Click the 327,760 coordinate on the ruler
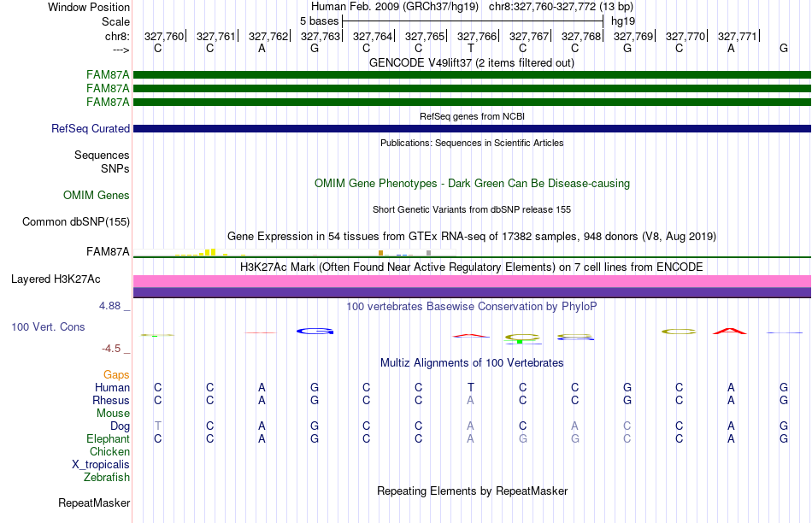This screenshot has width=812, height=523. (x=164, y=36)
